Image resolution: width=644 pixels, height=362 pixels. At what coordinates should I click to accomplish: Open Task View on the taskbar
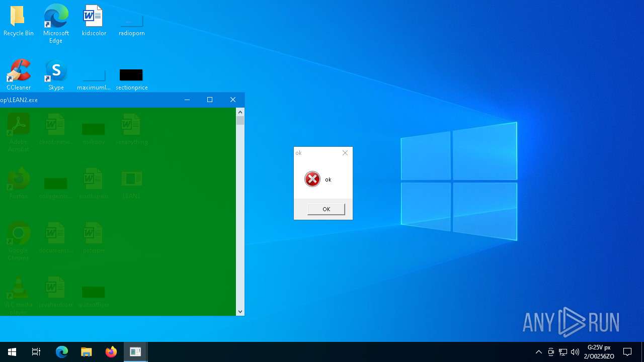(x=36, y=352)
